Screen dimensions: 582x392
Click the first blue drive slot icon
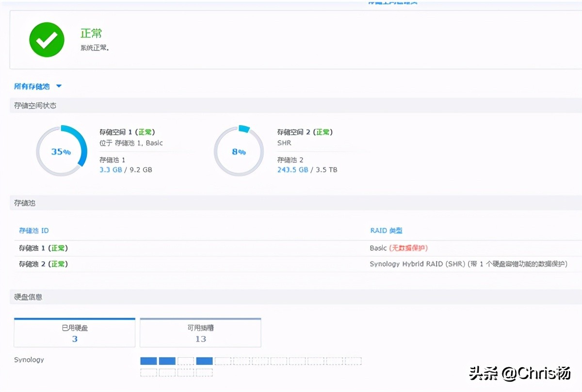[x=148, y=361]
